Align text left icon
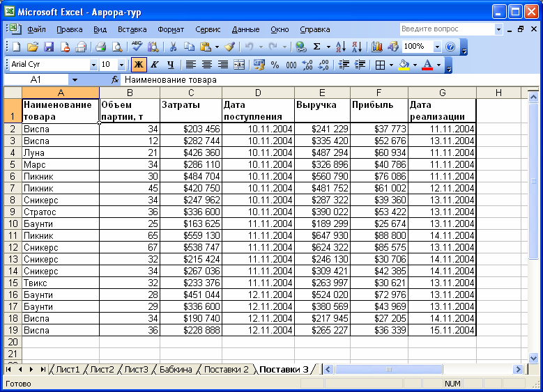The height and width of the screenshot is (392, 543). coord(190,65)
